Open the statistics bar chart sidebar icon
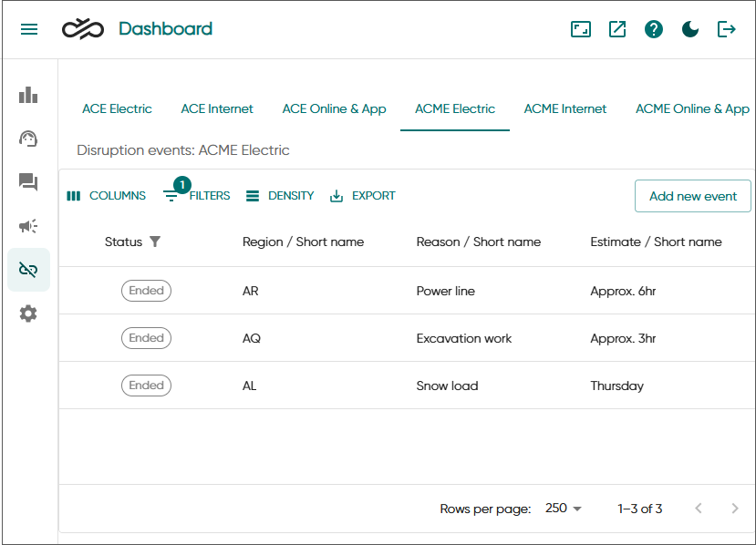 pos(28,95)
